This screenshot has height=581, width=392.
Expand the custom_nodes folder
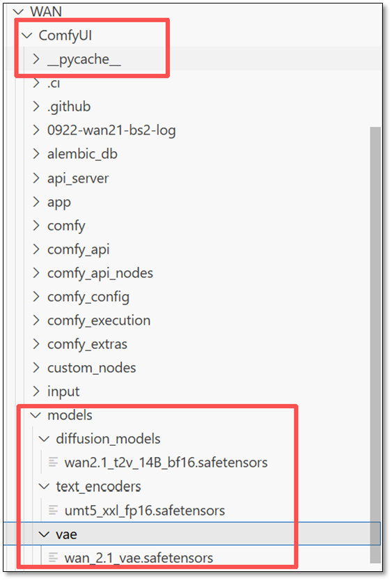click(36, 368)
